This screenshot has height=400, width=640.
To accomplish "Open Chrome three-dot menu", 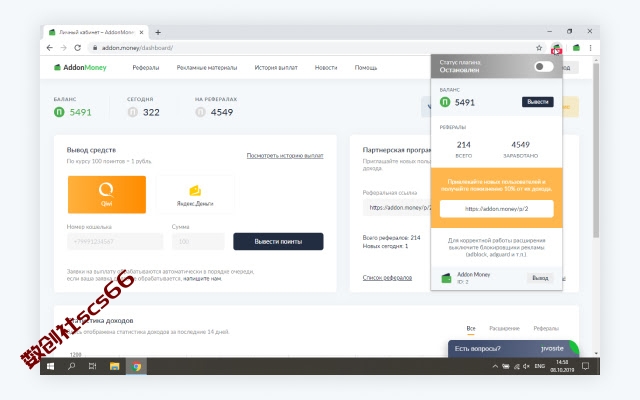I will pyautogui.click(x=590, y=48).
